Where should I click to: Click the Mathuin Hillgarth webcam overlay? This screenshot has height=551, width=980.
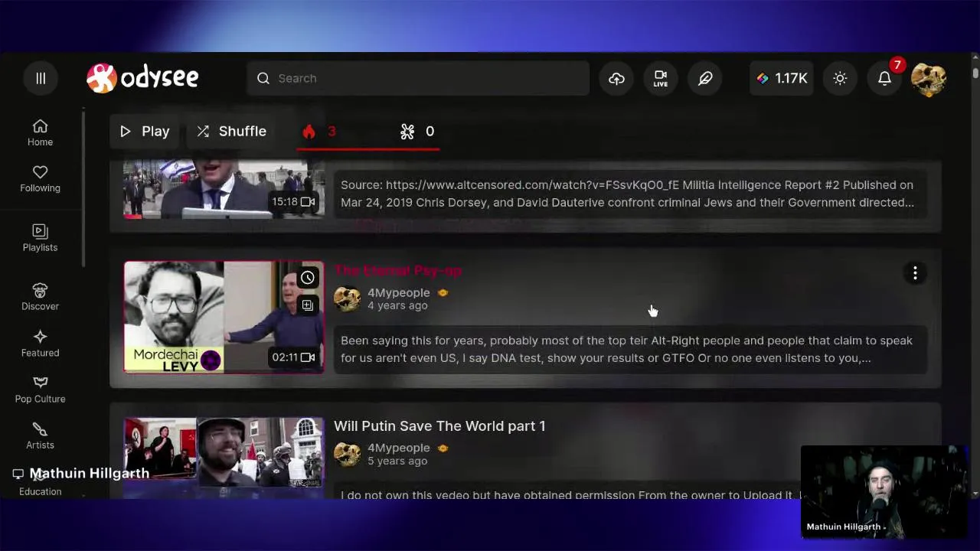(x=883, y=491)
